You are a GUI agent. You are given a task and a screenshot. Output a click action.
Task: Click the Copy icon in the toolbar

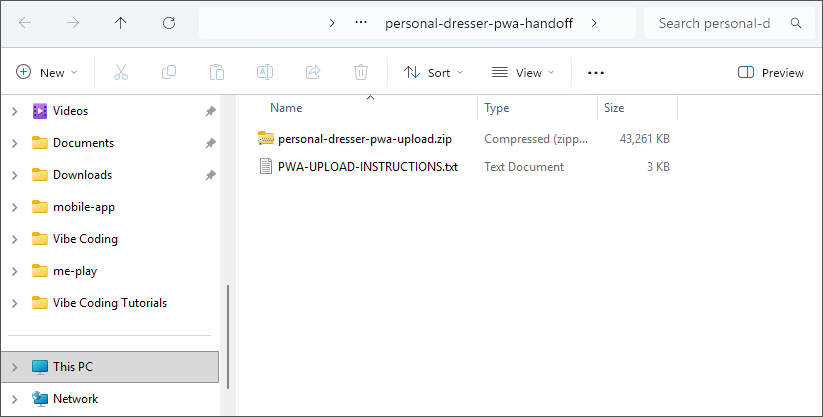169,72
